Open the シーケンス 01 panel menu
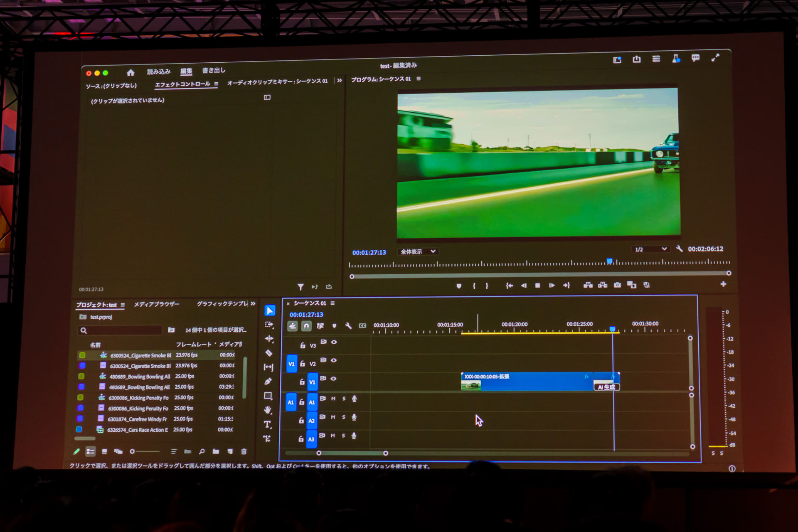 click(x=332, y=303)
